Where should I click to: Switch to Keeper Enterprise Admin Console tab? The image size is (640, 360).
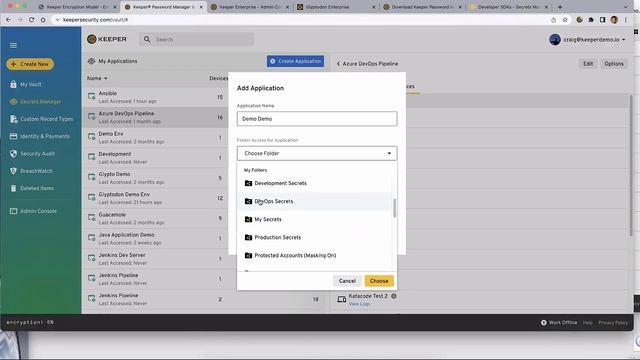[x=250, y=7]
